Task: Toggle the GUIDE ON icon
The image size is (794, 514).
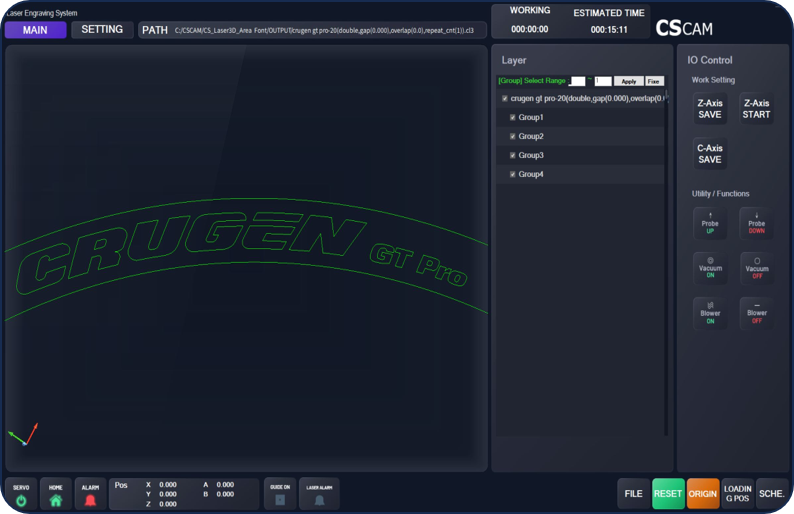Action: (x=280, y=500)
